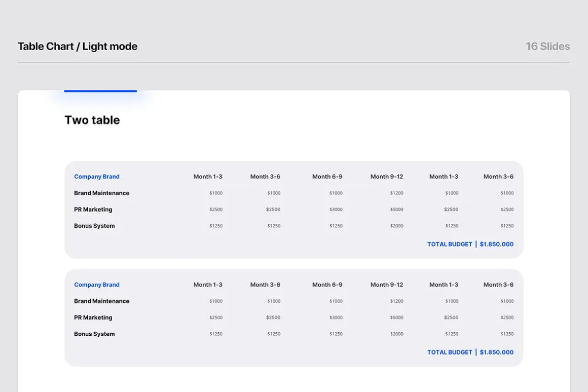588x392 pixels.
Task: Click "Bonus System" row label in second table
Action: pyautogui.click(x=94, y=334)
